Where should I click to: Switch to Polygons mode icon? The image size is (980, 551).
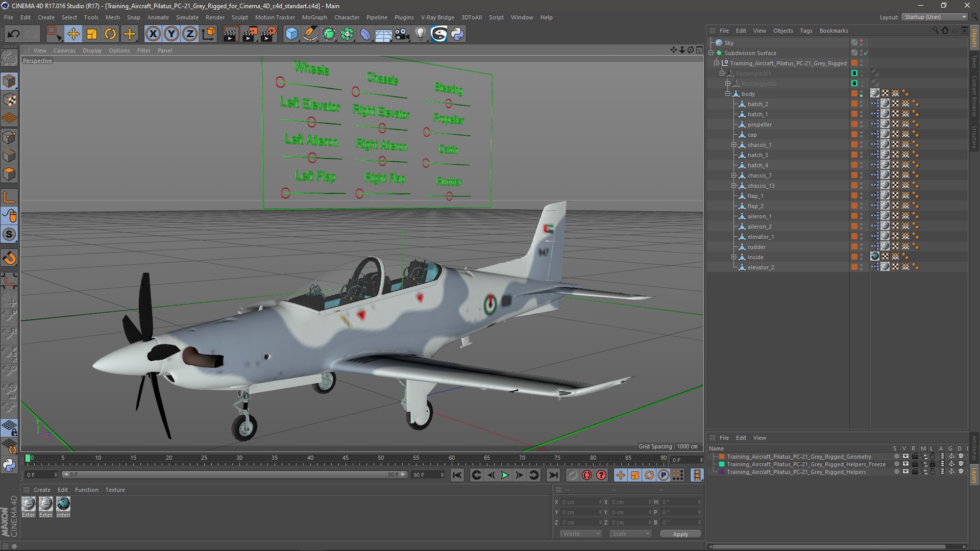click(x=9, y=174)
